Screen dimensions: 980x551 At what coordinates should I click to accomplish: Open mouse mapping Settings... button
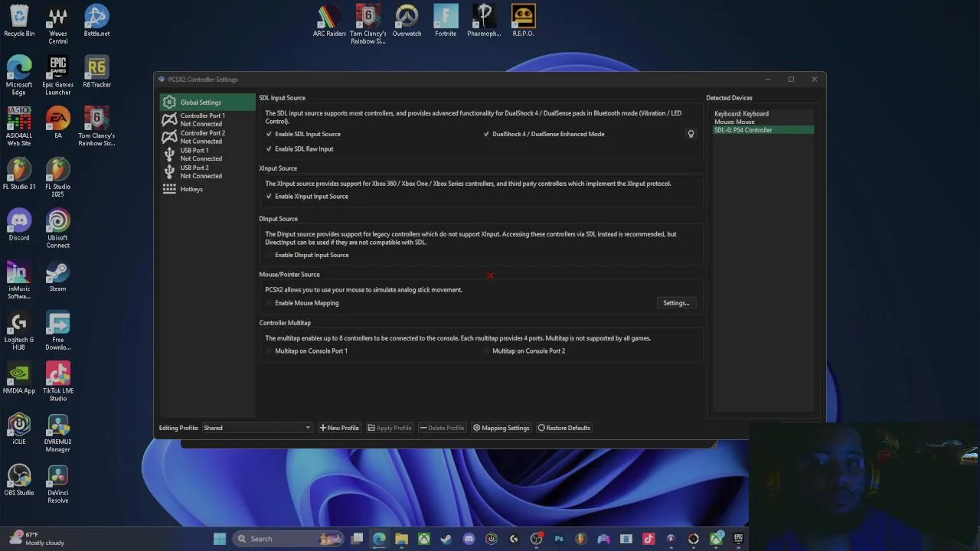[676, 303]
